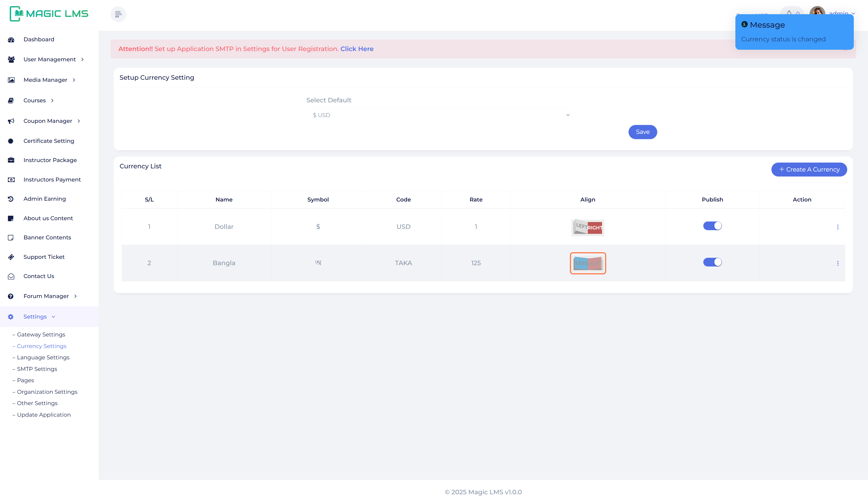Click the Align column header
Image resolution: width=868 pixels, height=504 pixels.
click(588, 200)
